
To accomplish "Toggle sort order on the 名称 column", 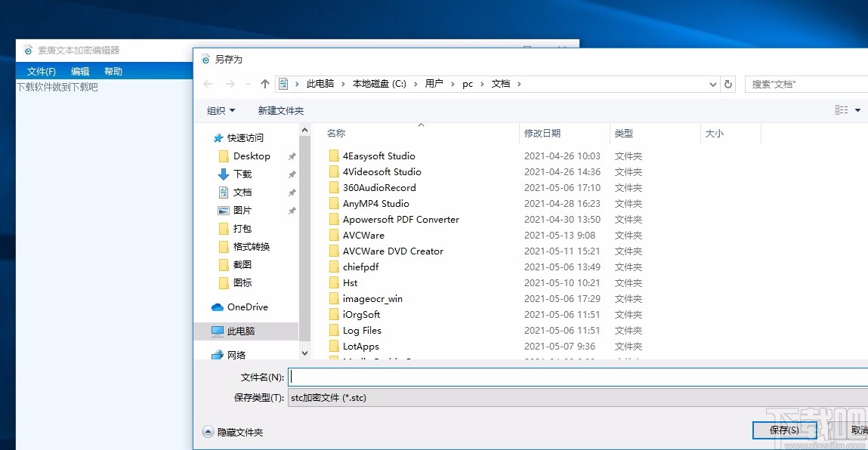I will click(x=335, y=133).
